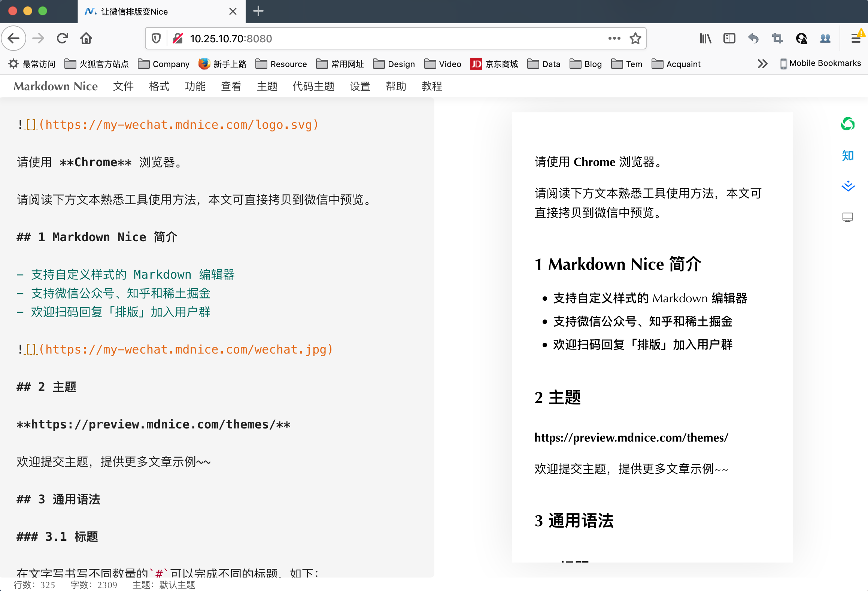
Task: Click editor line '### 3.1 标题'
Action: [57, 536]
